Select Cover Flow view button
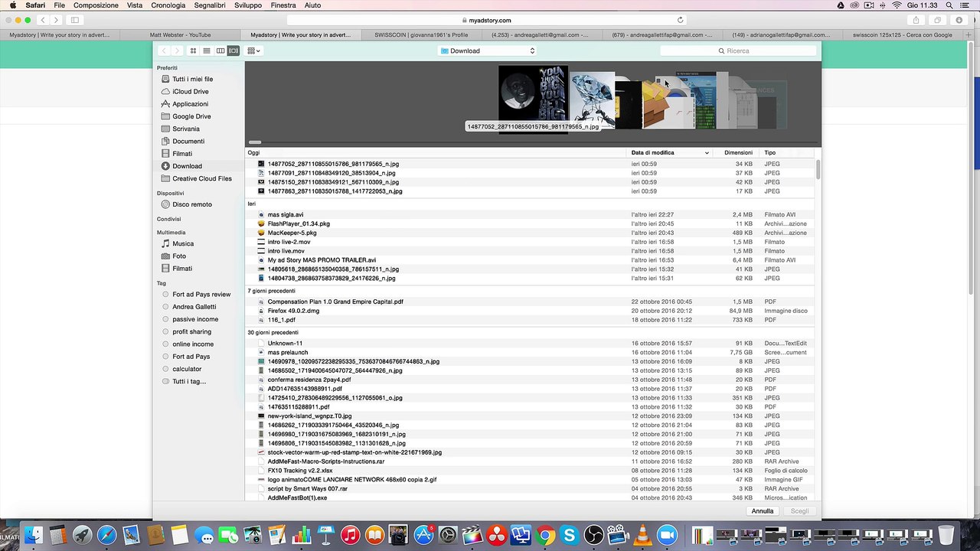This screenshot has height=551, width=980. [x=234, y=51]
